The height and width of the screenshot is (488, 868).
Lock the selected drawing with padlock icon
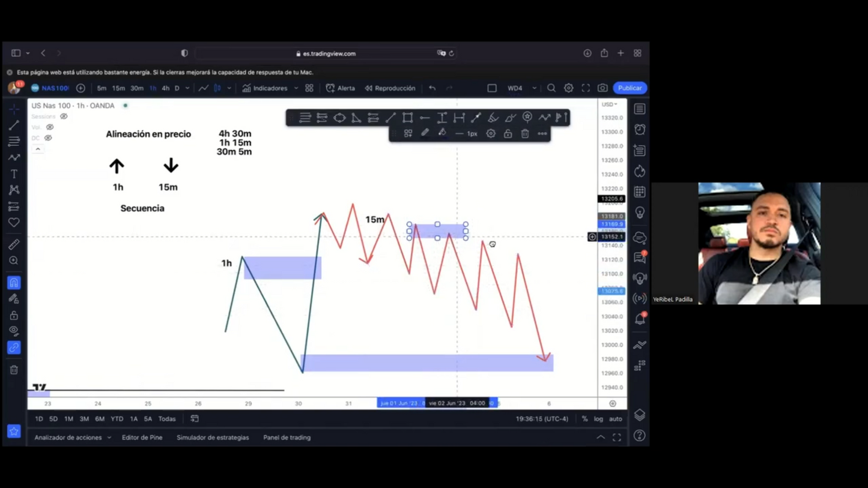click(x=508, y=134)
